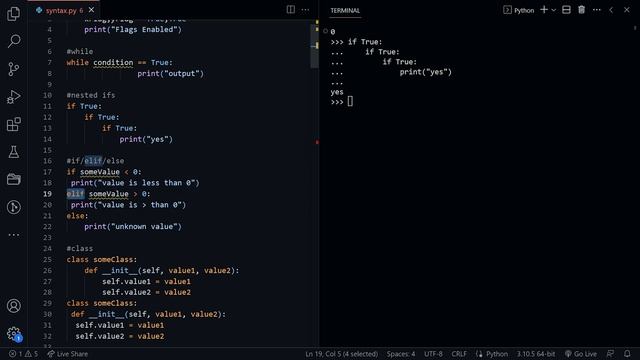Split the terminal
Viewport: 640px width, 360px height.
tap(566, 10)
